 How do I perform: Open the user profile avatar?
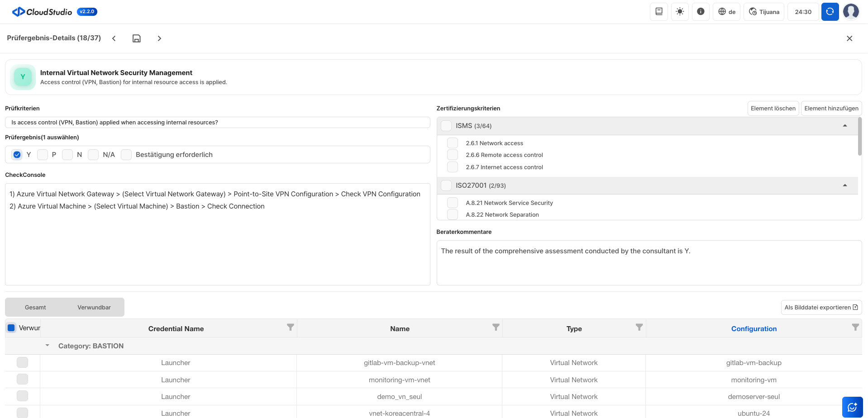click(x=851, y=12)
